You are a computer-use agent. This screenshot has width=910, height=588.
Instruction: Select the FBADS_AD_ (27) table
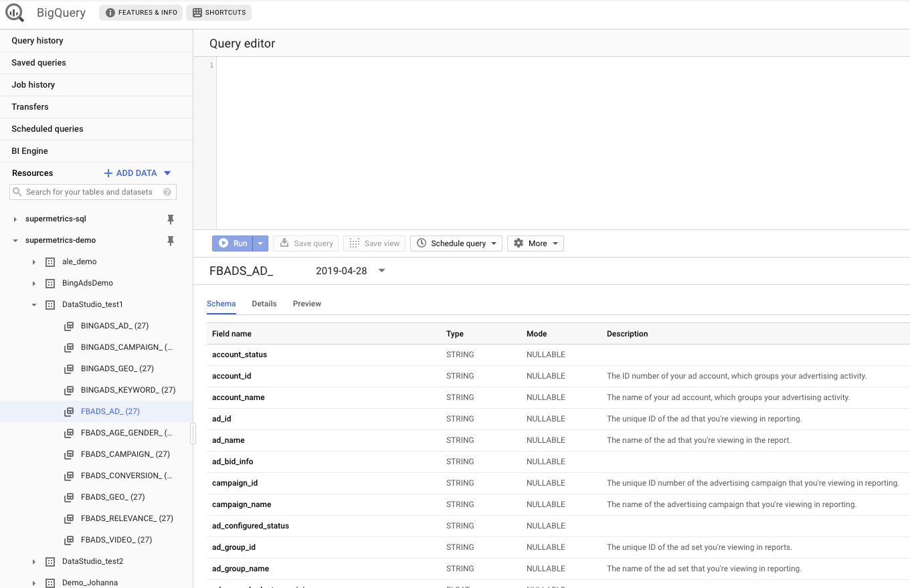[x=110, y=411]
